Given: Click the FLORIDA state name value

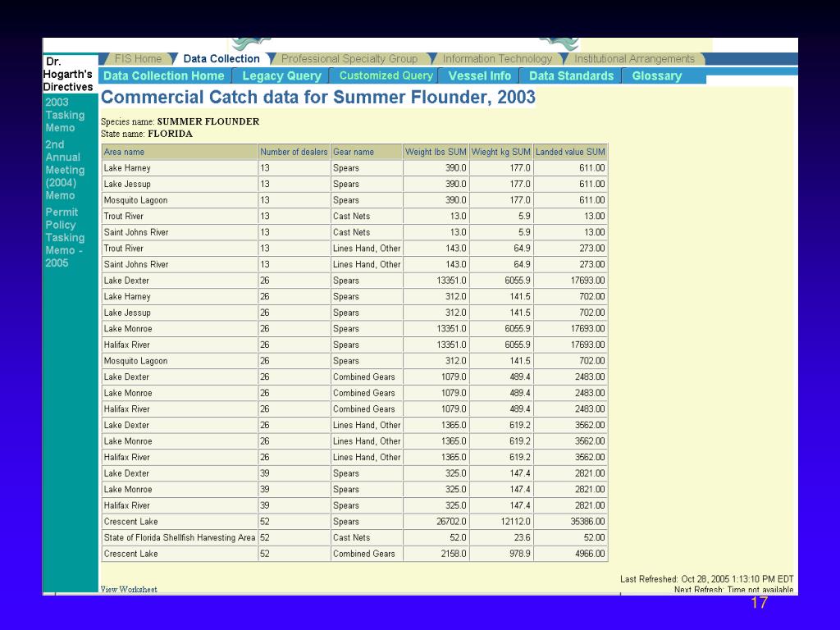Looking at the screenshot, I should tap(170, 134).
